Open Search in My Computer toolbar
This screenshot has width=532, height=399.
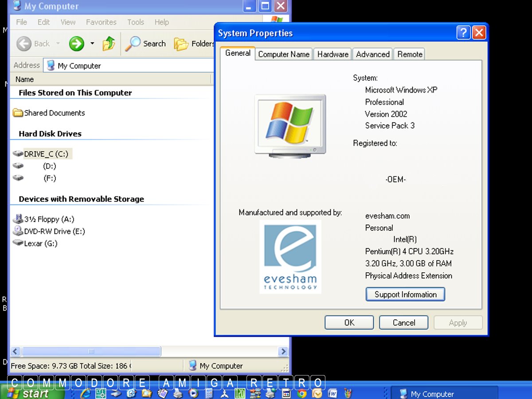point(145,43)
